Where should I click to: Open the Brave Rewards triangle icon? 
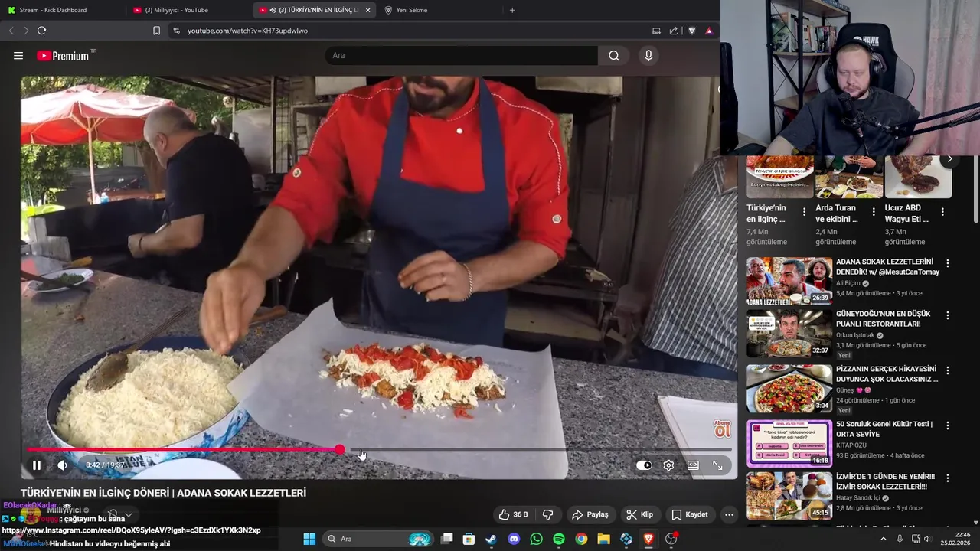coord(709,31)
